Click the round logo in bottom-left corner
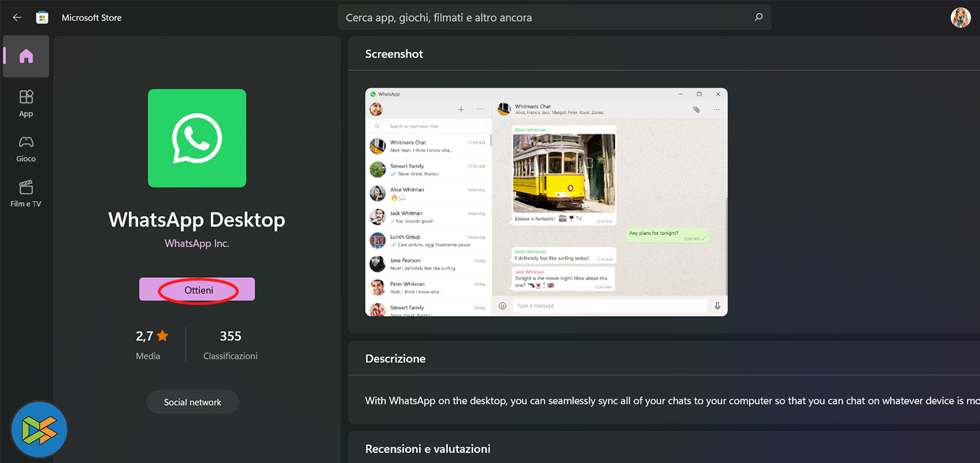980x463 pixels. [x=39, y=430]
